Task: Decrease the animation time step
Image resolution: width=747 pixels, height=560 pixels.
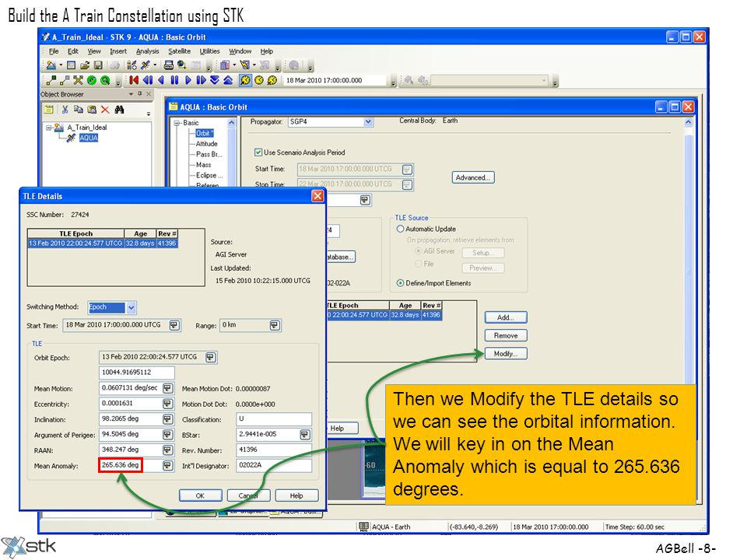Action: click(215, 80)
